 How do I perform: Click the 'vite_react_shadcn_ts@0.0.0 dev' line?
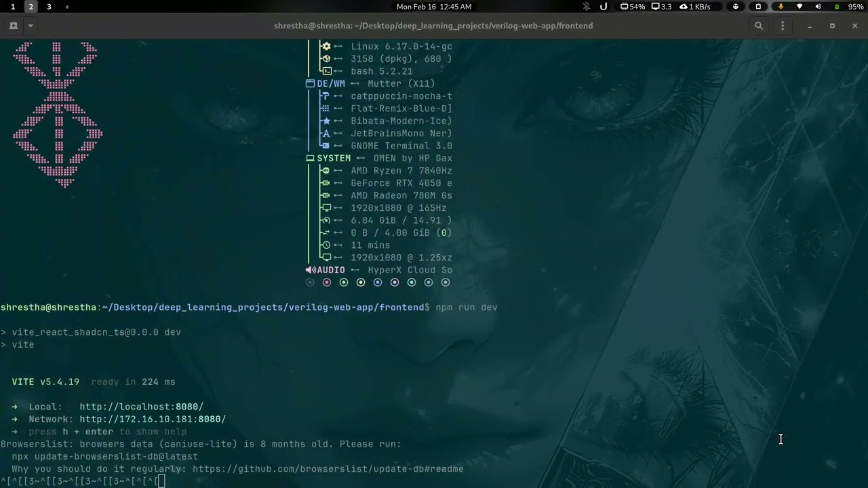click(x=96, y=333)
